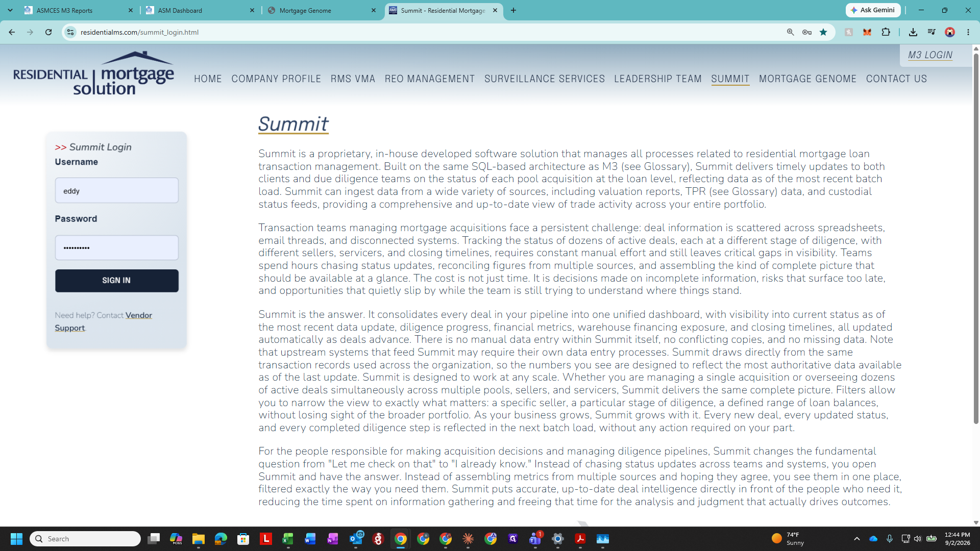
Task: Open Microsoft Edge from taskbar
Action: click(221, 539)
